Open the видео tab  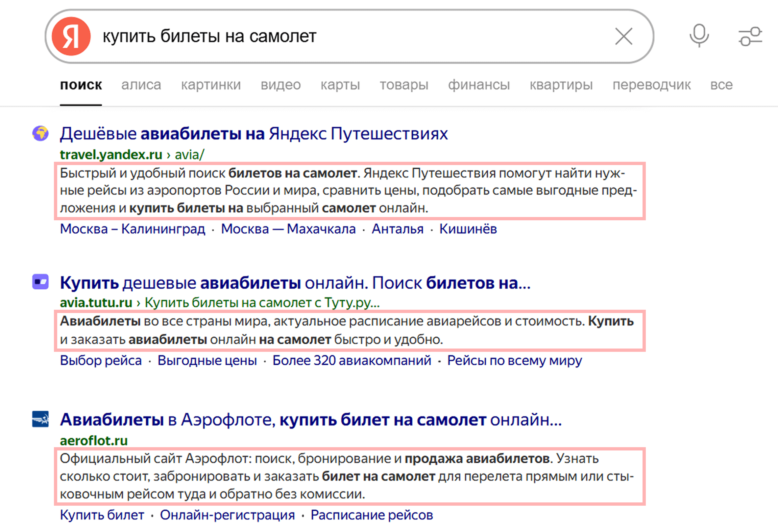click(x=280, y=85)
